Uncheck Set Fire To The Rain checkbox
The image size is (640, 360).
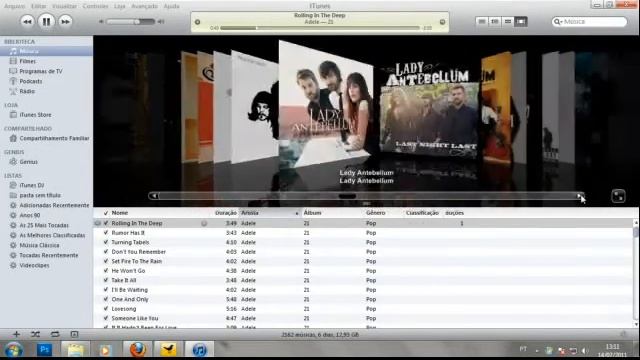coord(106,261)
